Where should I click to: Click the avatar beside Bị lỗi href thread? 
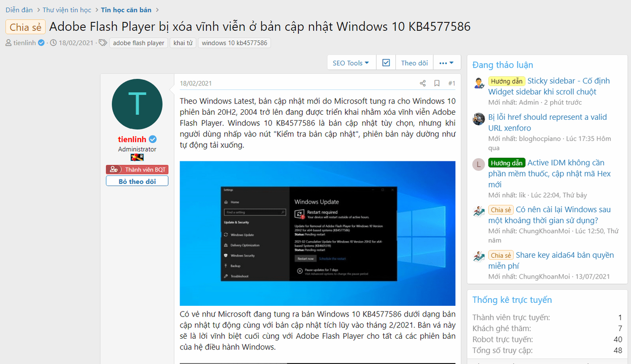click(479, 119)
